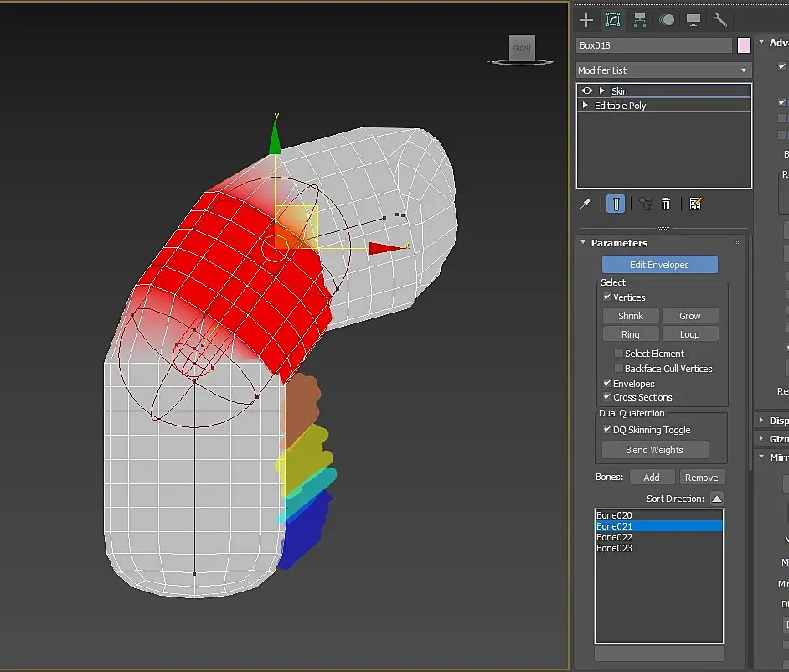Select Bone020 in the bones list
789x672 pixels.
[x=615, y=515]
